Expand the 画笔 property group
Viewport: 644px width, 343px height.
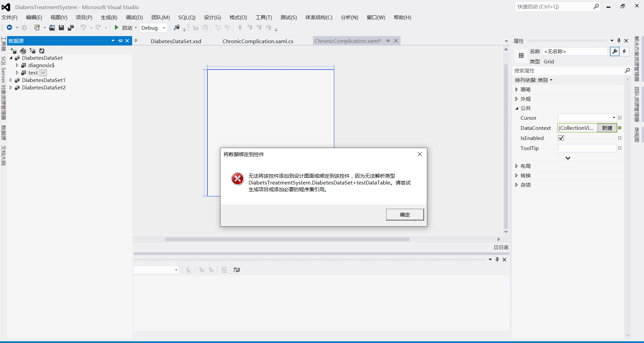point(517,89)
